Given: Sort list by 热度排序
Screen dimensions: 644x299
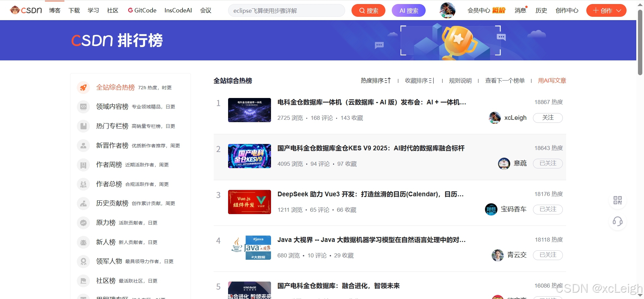Looking at the screenshot, I should 376,81.
